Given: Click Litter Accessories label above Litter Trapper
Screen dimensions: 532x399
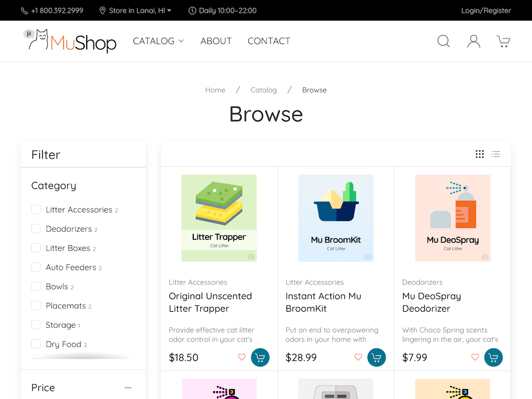Looking at the screenshot, I should pos(198,282).
